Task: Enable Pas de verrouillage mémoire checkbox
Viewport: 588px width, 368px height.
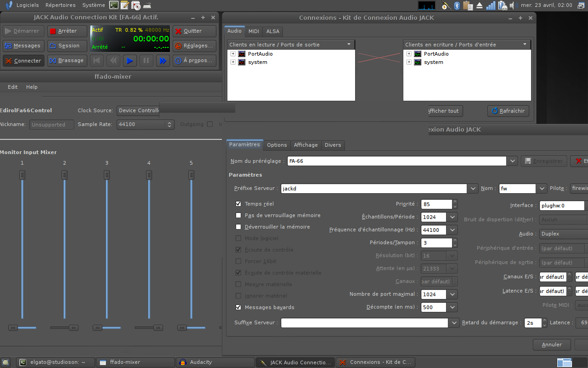Action: pos(238,215)
